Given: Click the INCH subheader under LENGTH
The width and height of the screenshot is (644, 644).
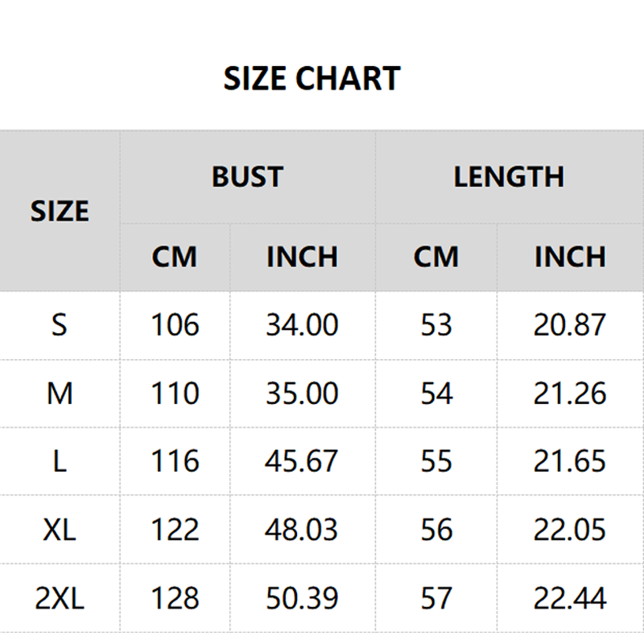Looking at the screenshot, I should click(x=570, y=257).
